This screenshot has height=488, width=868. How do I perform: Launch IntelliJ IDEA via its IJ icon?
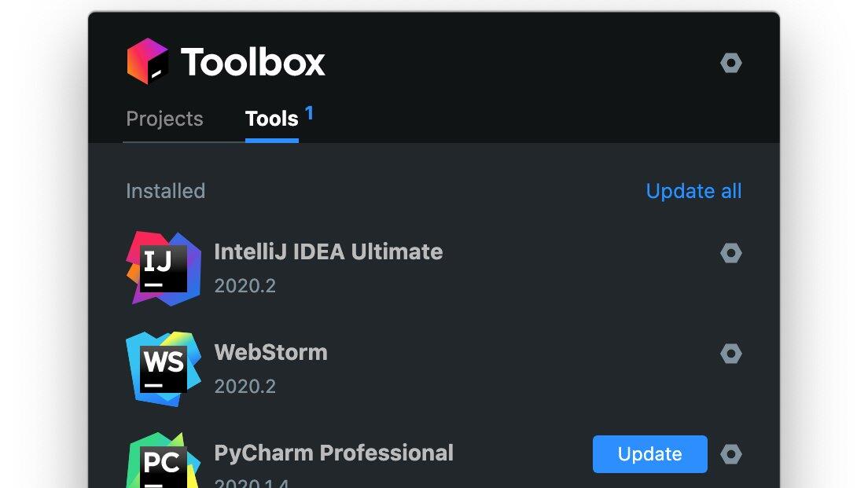[164, 268]
